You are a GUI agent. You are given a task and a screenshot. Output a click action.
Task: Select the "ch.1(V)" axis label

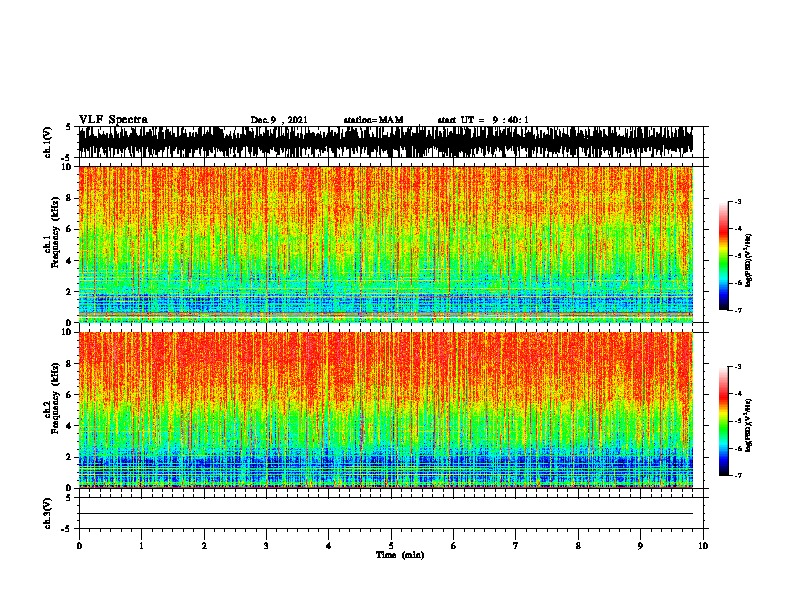click(x=47, y=142)
